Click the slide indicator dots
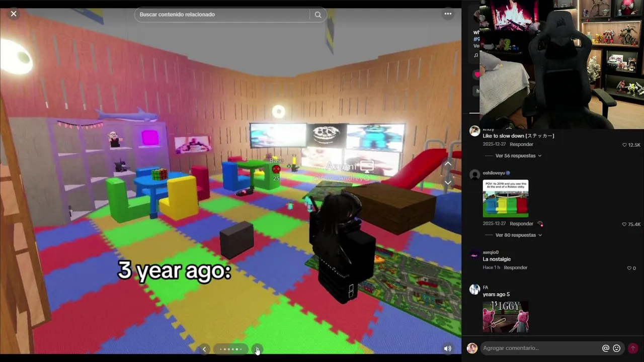Screen dimensions: 644x362 pyautogui.click(x=231, y=349)
